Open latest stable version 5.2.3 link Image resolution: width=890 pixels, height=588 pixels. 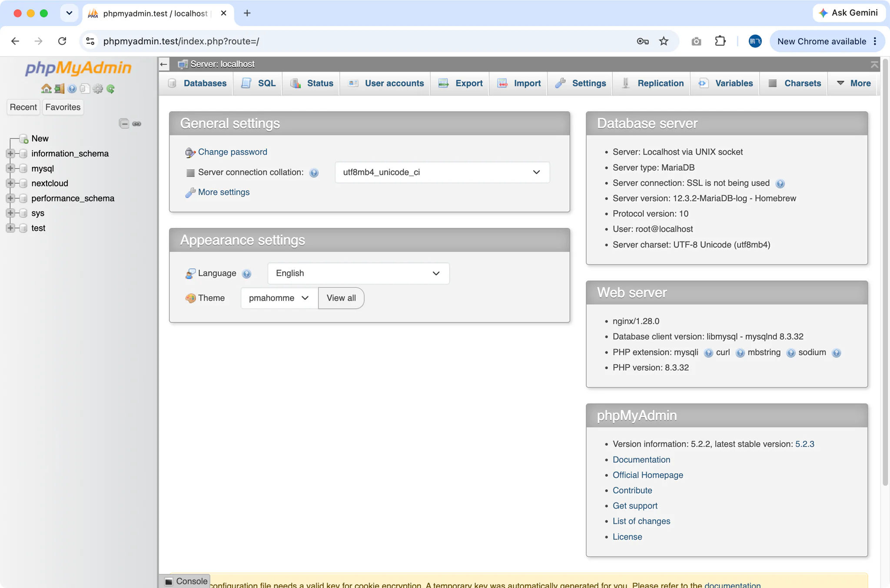[x=805, y=444]
